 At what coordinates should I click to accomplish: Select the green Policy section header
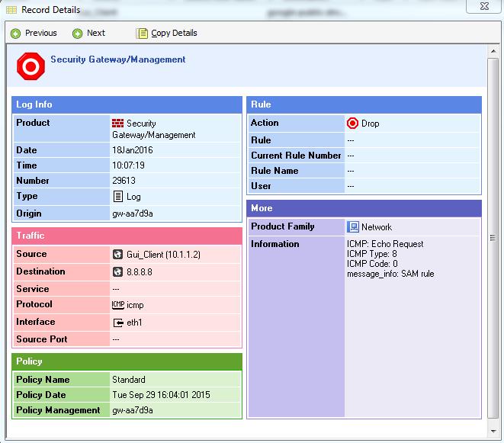pyautogui.click(x=127, y=361)
